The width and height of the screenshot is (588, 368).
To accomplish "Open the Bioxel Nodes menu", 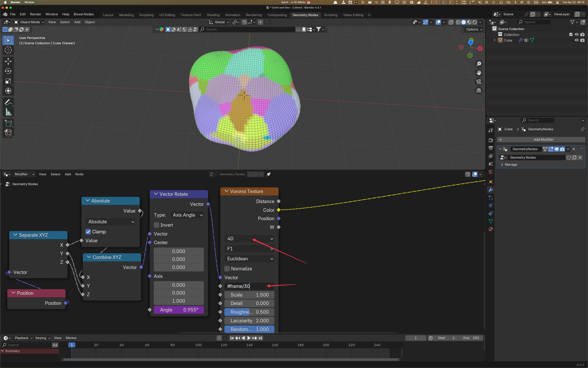I will (x=84, y=14).
